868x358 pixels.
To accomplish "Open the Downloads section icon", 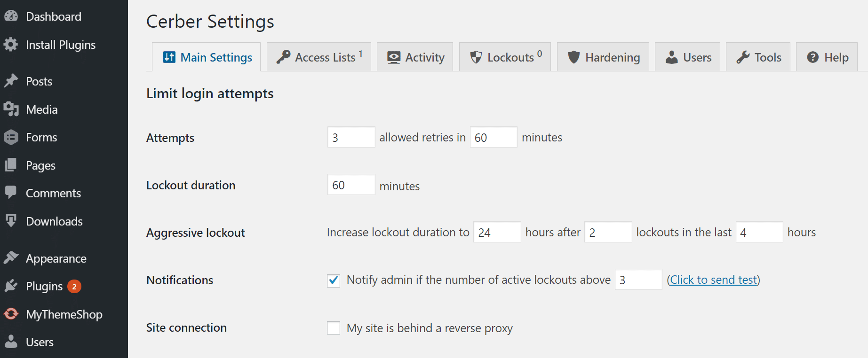I will click(x=11, y=221).
